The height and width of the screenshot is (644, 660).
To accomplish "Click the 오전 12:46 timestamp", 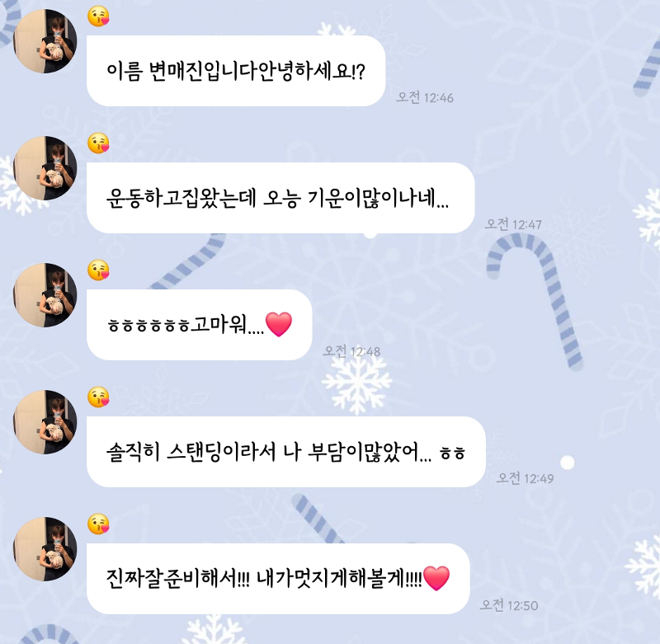I will 425,97.
